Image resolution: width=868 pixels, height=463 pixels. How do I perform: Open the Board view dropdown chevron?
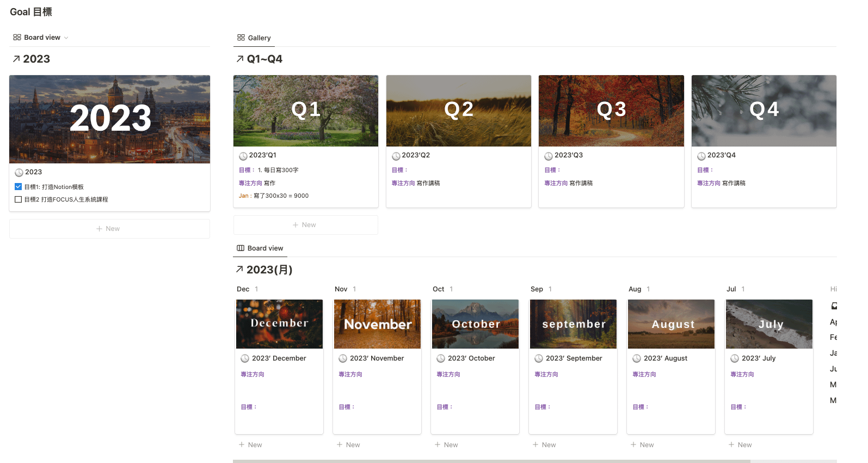(x=66, y=38)
